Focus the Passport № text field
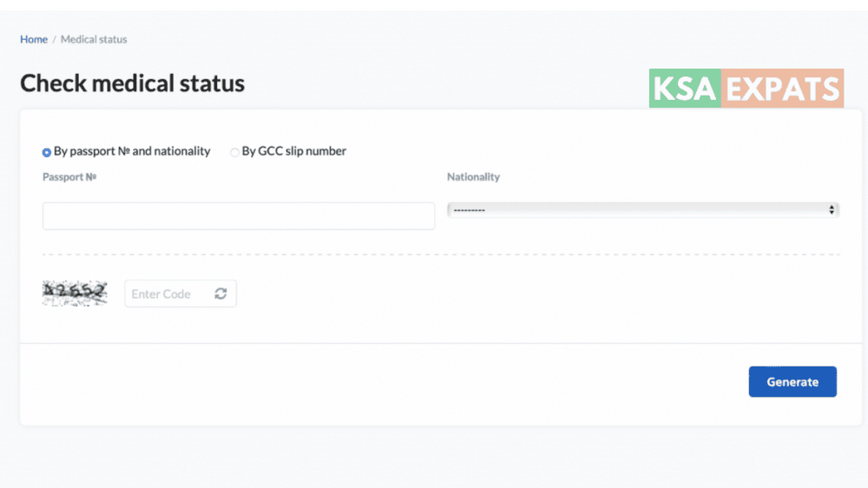The width and height of the screenshot is (868, 488). 239,216
